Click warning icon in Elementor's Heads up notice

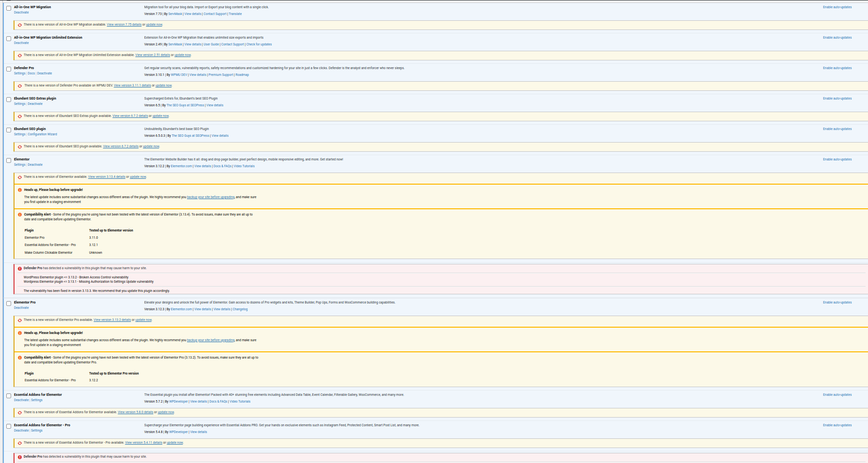coord(20,190)
